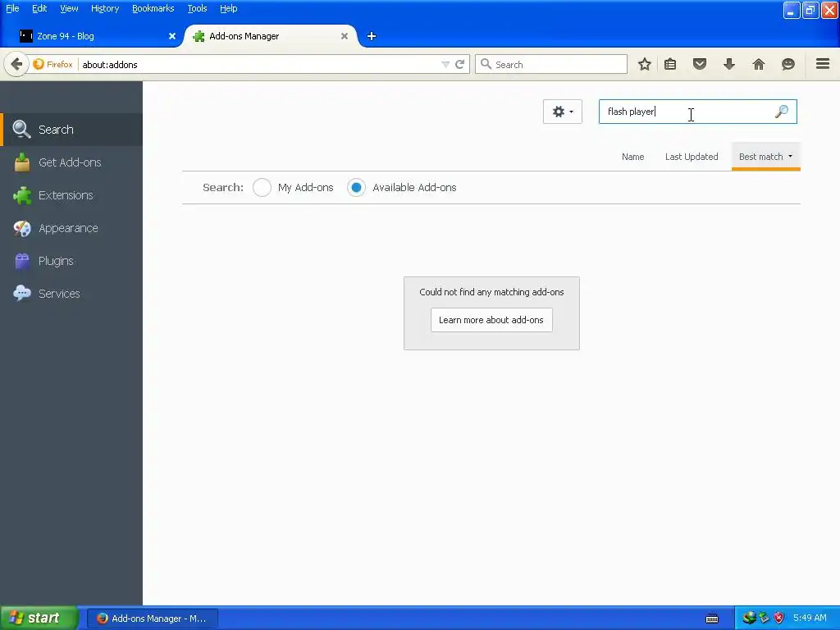Viewport: 840px width, 630px height.
Task: Select the Available Add-ons radio button
Action: [356, 188]
